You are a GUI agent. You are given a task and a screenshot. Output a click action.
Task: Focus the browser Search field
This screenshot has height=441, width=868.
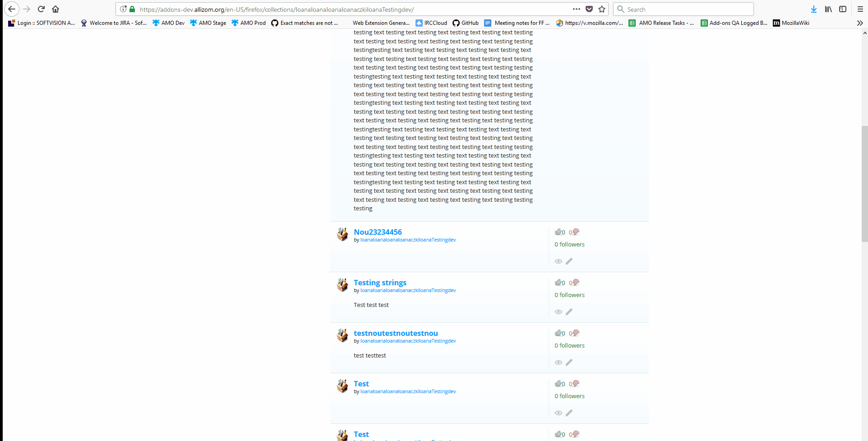(683, 9)
